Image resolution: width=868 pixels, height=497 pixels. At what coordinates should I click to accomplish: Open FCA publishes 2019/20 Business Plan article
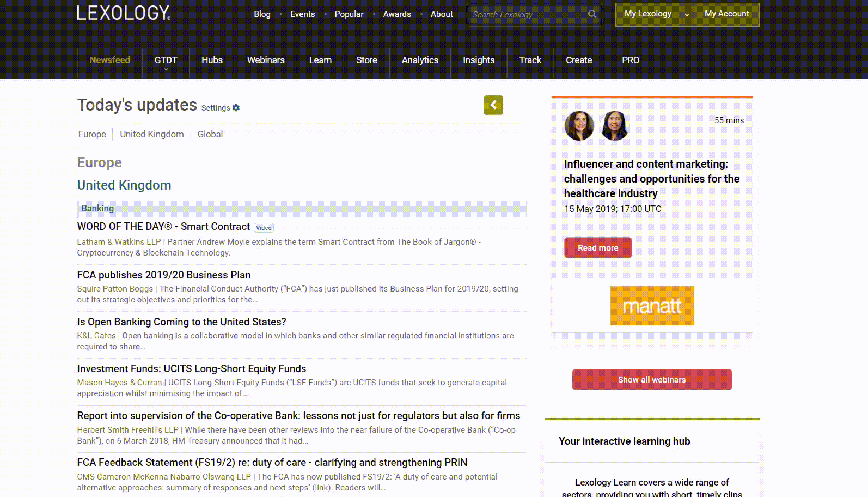point(164,275)
